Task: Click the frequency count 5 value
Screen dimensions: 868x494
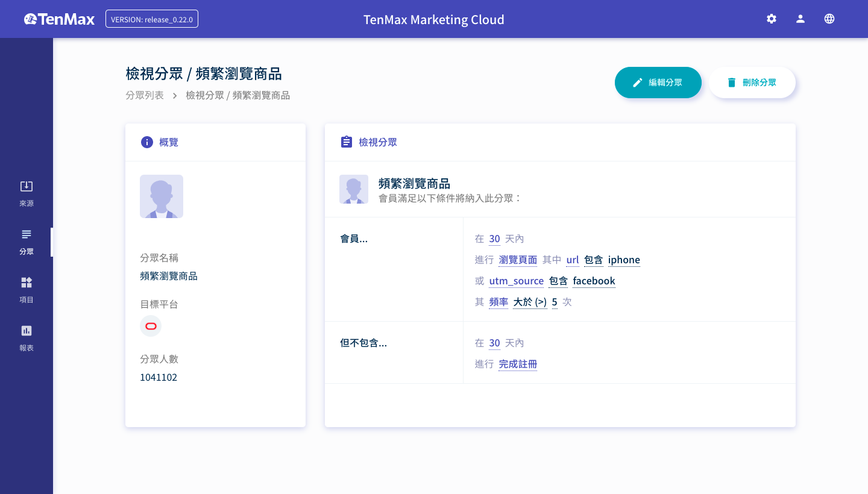Action: [x=555, y=302]
